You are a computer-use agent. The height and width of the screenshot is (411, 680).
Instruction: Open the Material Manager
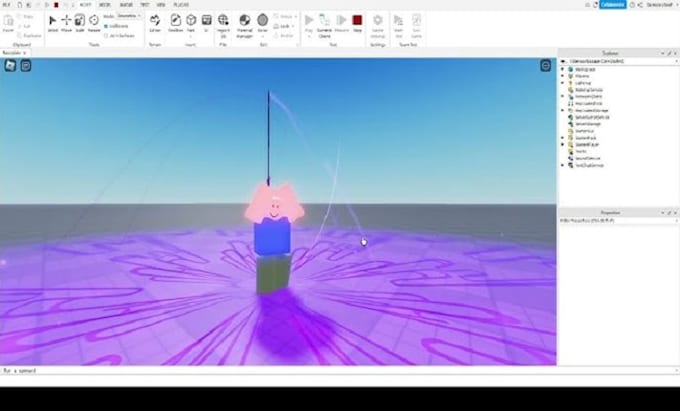(245, 25)
